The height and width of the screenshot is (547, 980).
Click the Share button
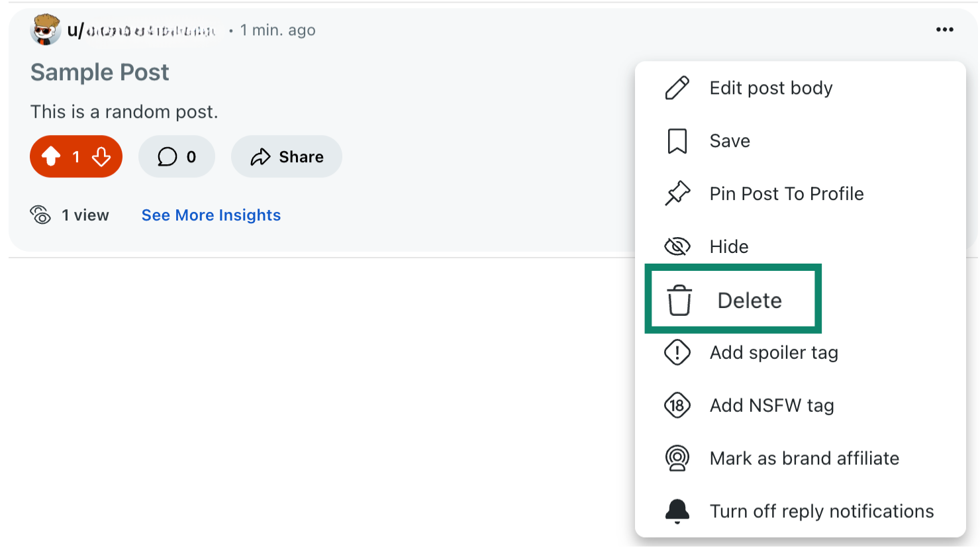286,156
